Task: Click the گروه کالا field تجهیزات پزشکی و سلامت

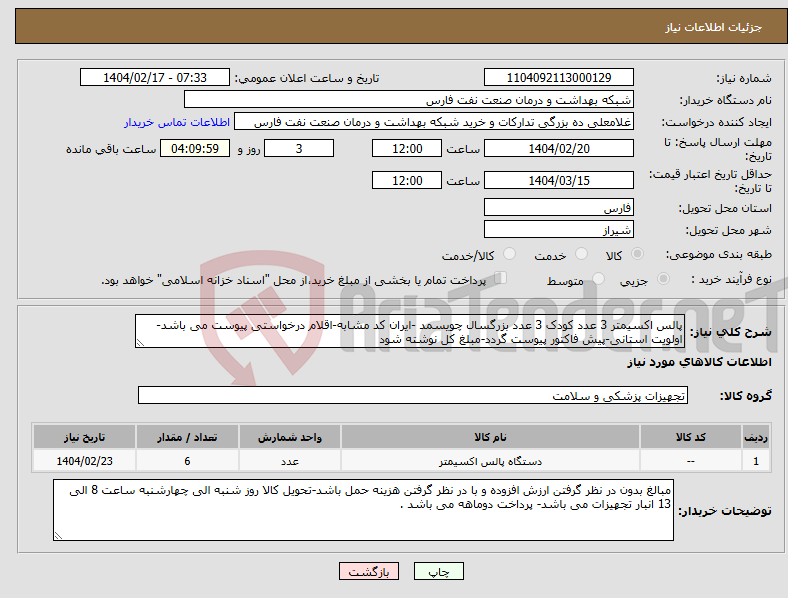Action: coord(413,395)
